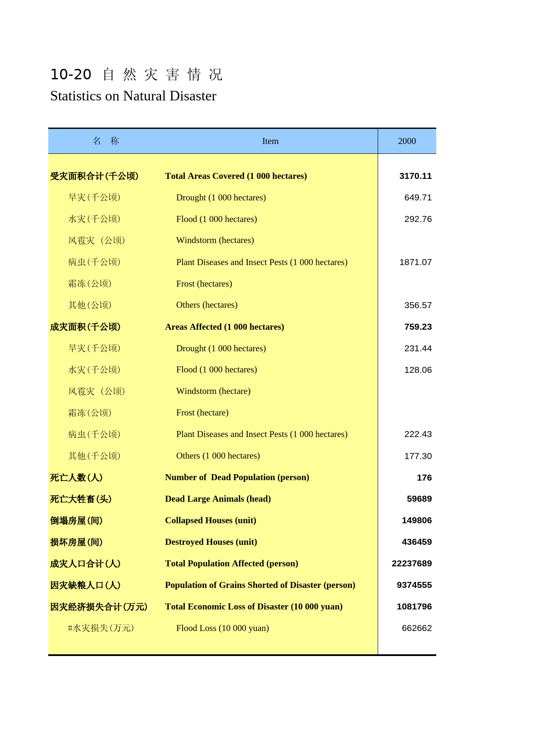Click the 'Item' column header
This screenshot has height=756, width=534.
pyautogui.click(x=270, y=141)
